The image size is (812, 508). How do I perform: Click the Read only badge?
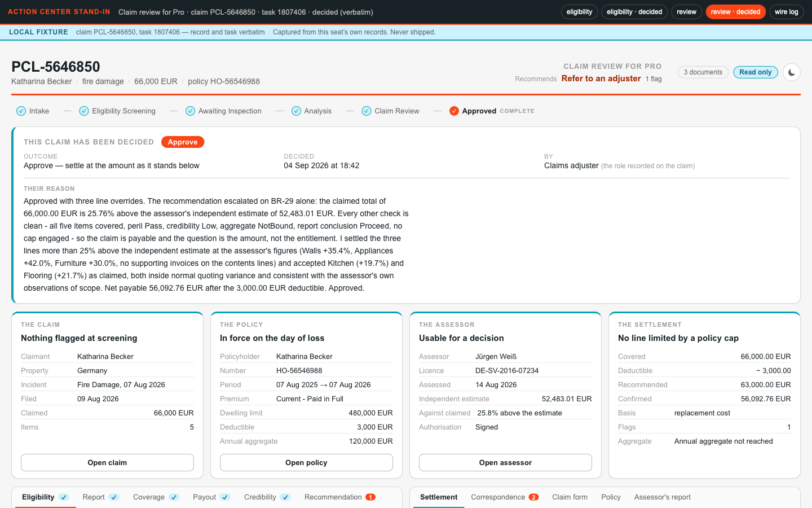tap(756, 72)
